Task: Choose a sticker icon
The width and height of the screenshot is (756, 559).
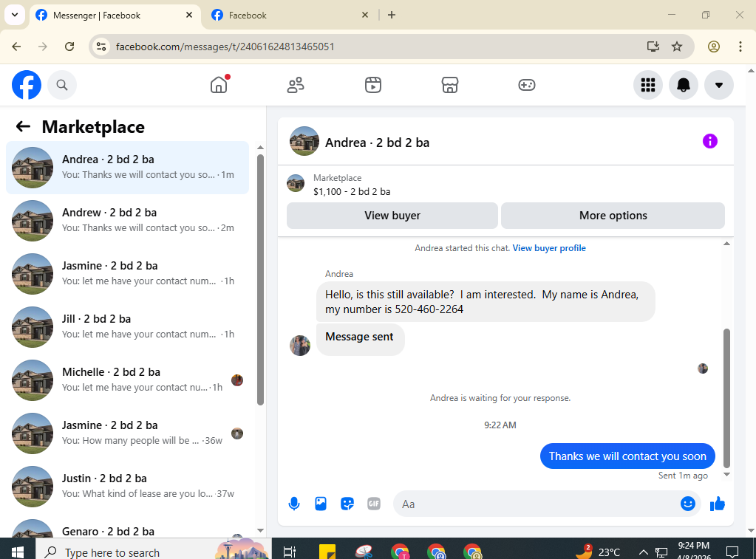Action: (x=347, y=504)
